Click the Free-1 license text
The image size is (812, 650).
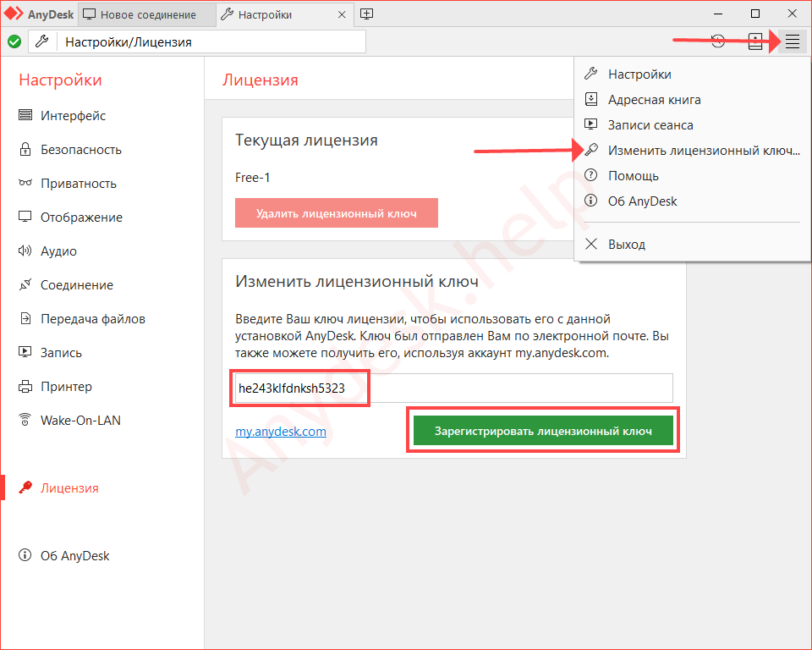coord(252,177)
